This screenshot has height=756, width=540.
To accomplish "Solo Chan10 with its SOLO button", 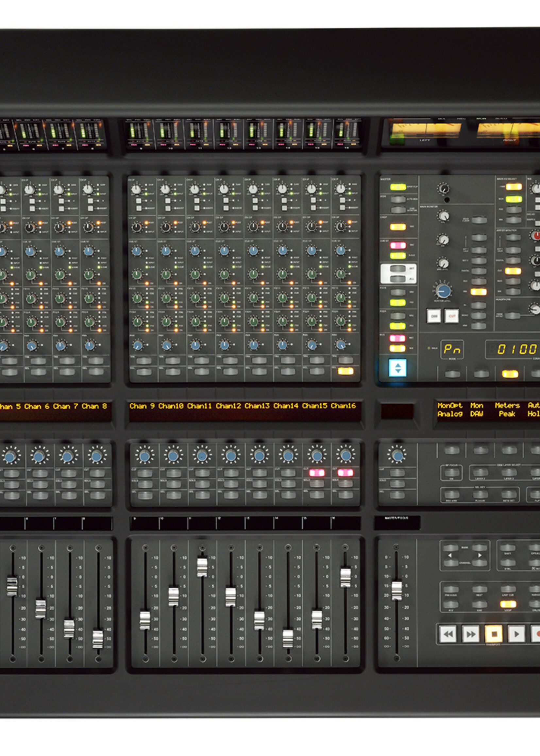I will (x=173, y=484).
